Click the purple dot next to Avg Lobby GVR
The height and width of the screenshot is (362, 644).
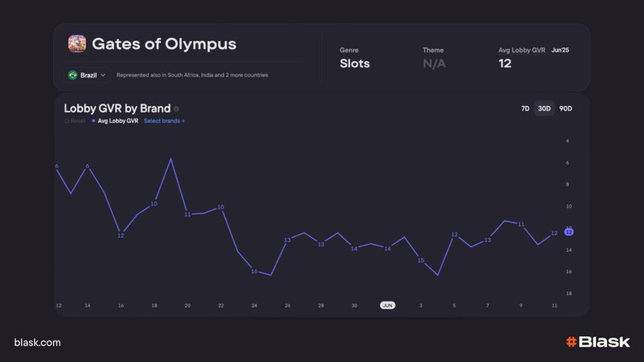[x=94, y=121]
